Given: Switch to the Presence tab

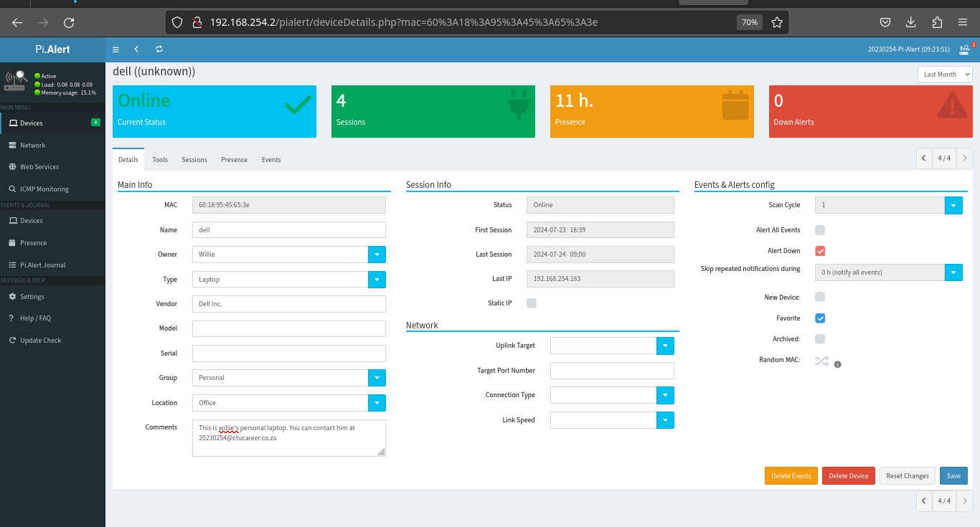Looking at the screenshot, I should coord(234,160).
